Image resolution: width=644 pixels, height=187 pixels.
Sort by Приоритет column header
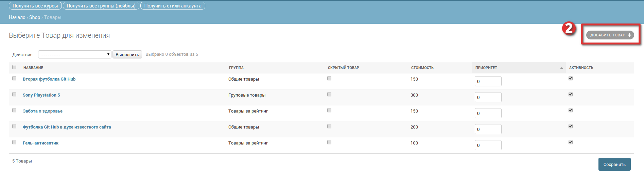pos(486,68)
